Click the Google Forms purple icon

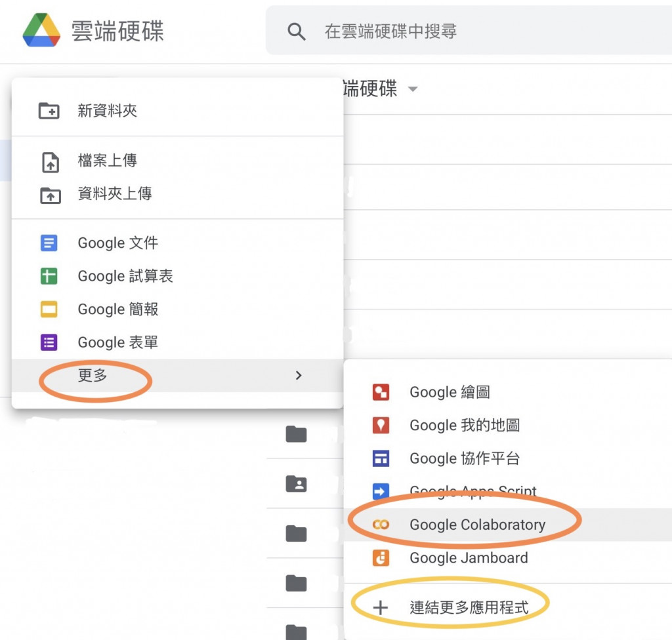(49, 342)
